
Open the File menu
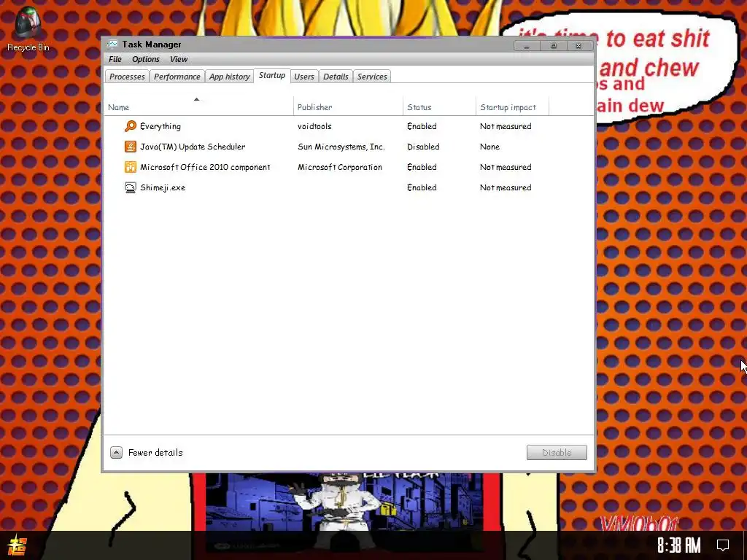[115, 59]
